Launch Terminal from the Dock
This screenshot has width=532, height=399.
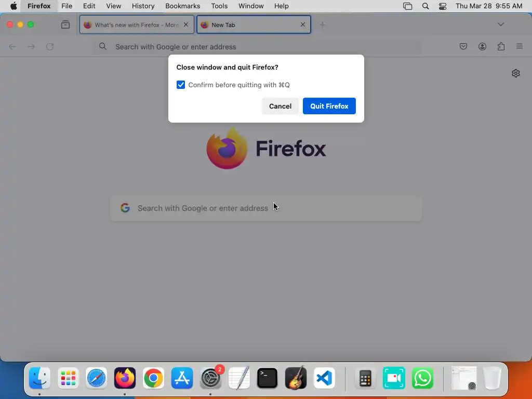click(x=268, y=378)
